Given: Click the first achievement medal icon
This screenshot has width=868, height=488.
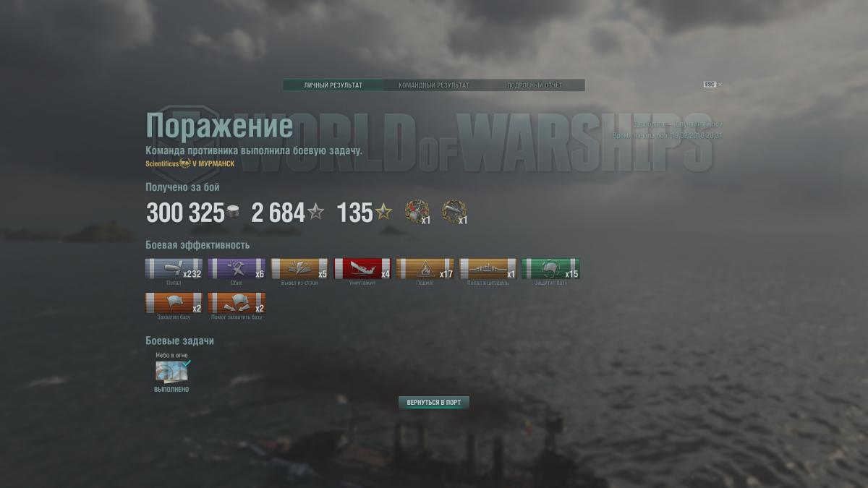Looking at the screenshot, I should 417,212.
